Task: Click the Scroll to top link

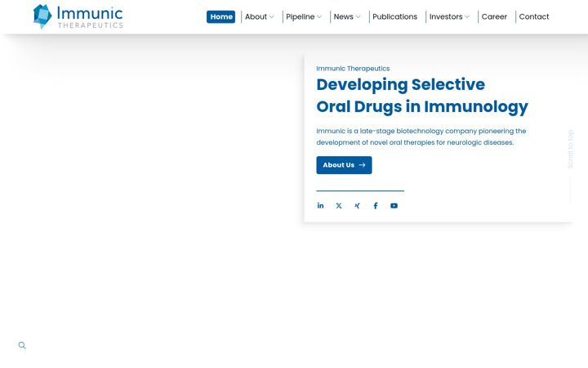Action: pos(570,149)
